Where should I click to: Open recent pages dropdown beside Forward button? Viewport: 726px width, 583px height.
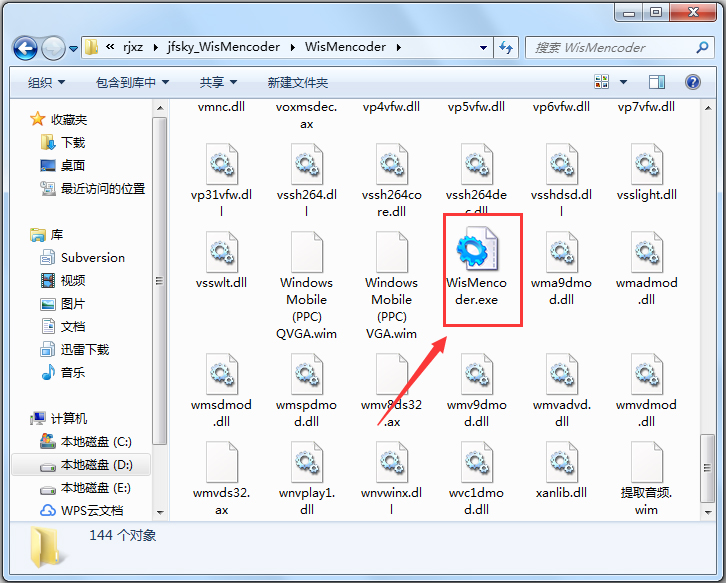tap(73, 48)
